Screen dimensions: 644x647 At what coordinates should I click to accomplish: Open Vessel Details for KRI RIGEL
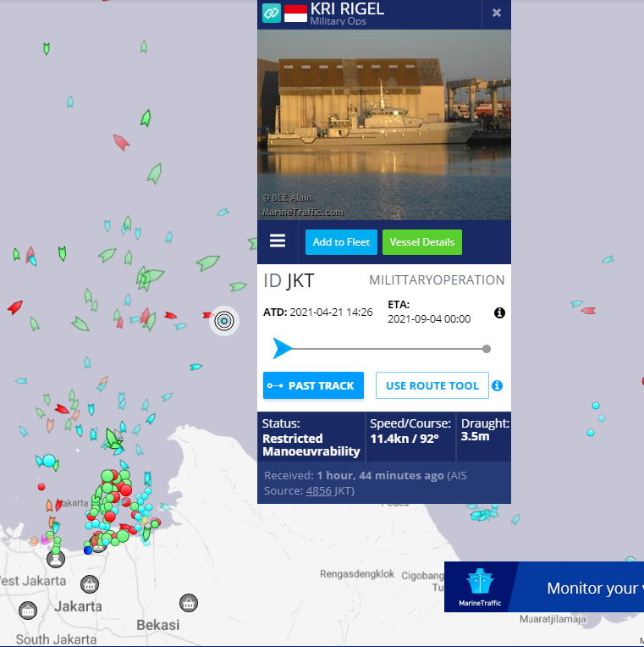421,242
